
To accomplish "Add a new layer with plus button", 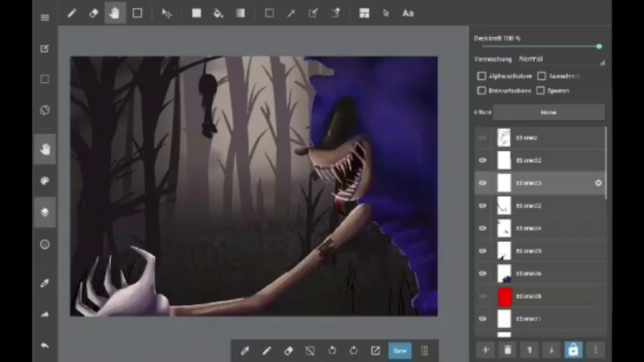I will click(x=486, y=350).
